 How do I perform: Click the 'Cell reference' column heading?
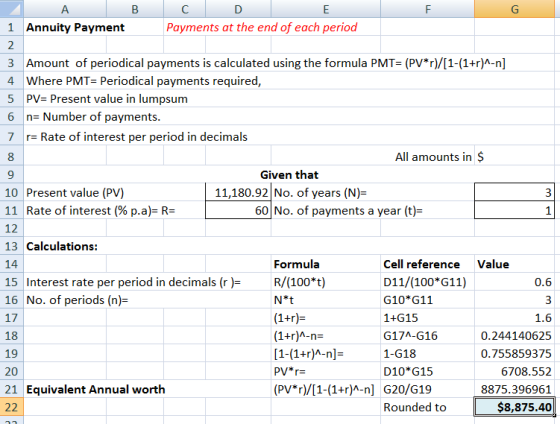(421, 264)
